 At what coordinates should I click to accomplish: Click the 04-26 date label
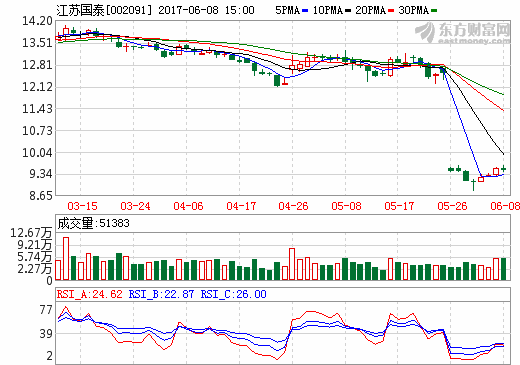click(293, 206)
